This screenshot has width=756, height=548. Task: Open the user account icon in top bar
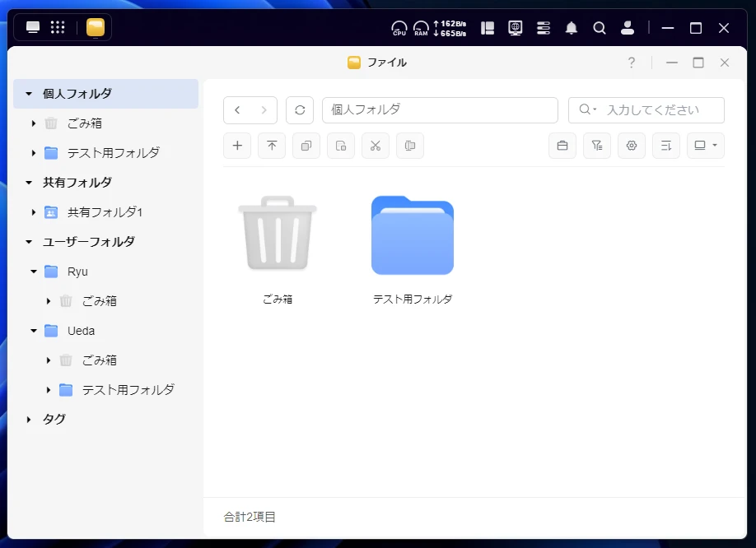(x=627, y=28)
